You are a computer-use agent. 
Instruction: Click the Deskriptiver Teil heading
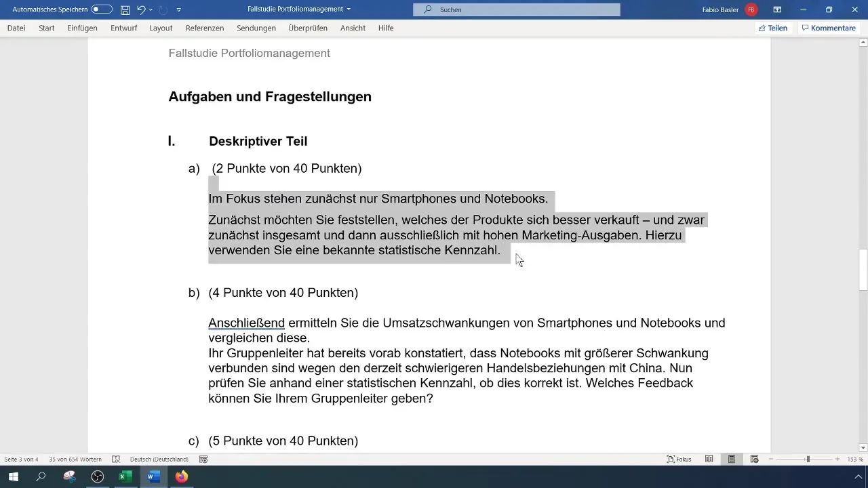(258, 141)
